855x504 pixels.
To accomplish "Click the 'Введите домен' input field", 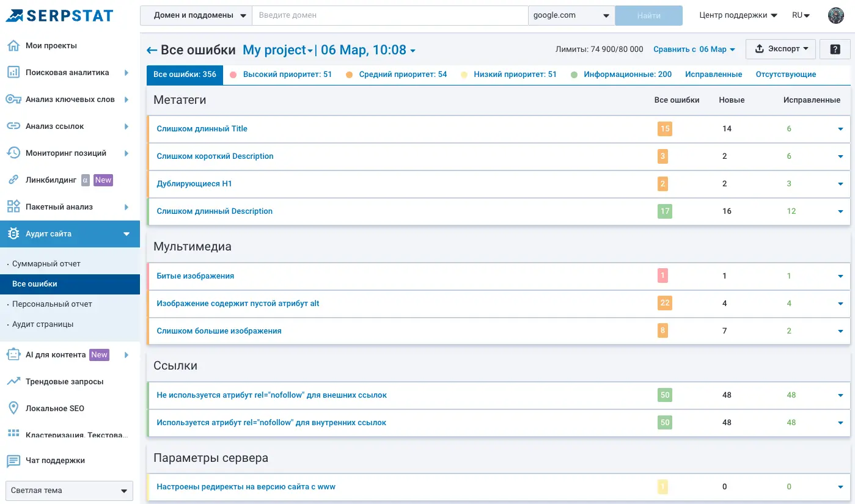I will pyautogui.click(x=390, y=16).
